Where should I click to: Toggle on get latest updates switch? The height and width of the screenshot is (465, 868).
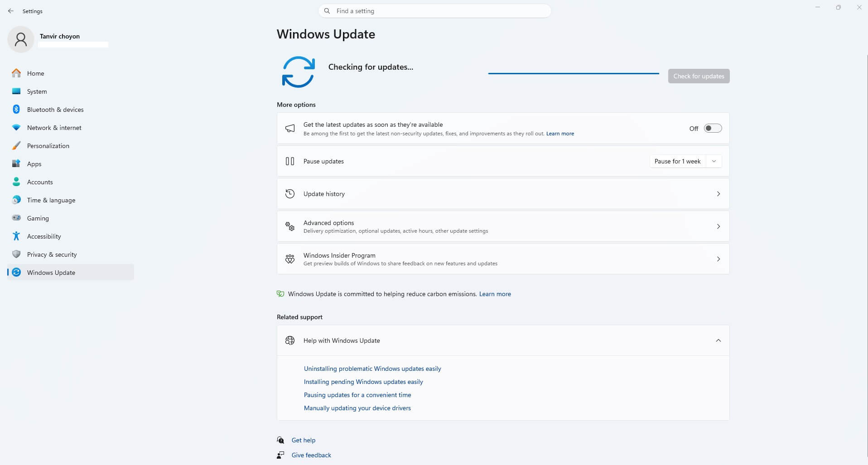click(x=713, y=128)
